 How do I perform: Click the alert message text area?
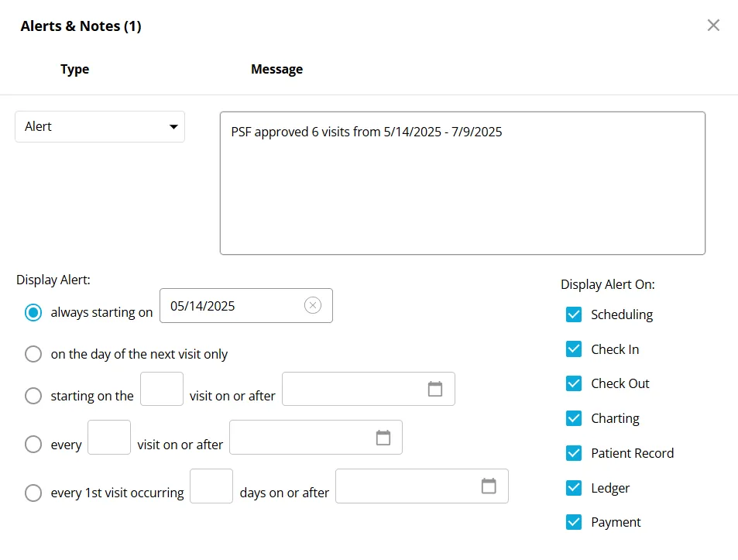(462, 183)
